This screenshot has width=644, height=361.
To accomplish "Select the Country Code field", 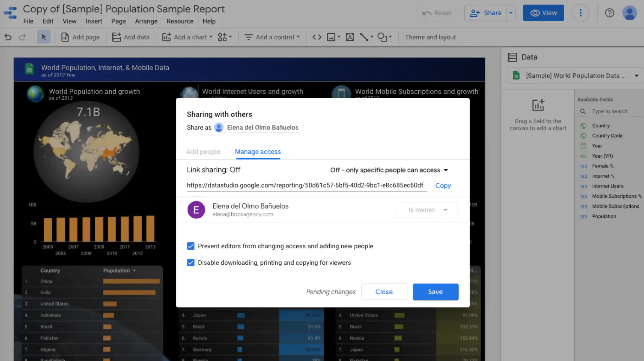I will tap(607, 136).
